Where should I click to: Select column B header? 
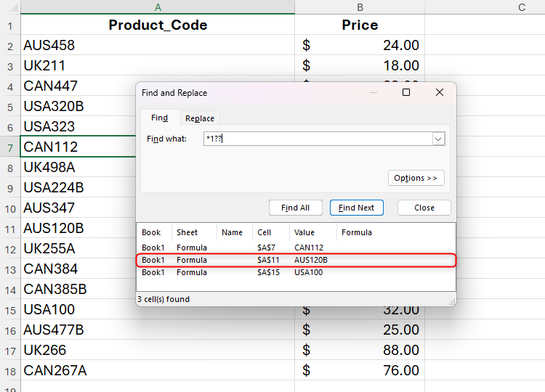(360, 7)
